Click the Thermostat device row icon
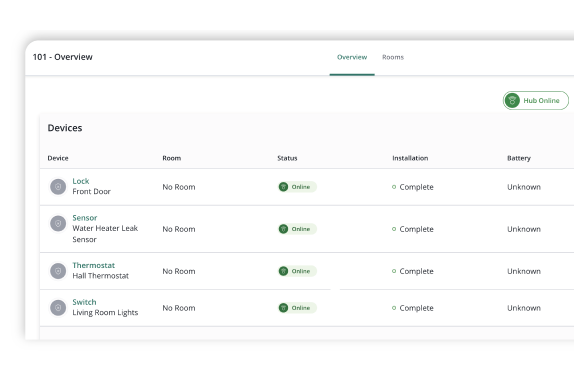Image resolution: width=574 pixels, height=376 pixels. 58,271
